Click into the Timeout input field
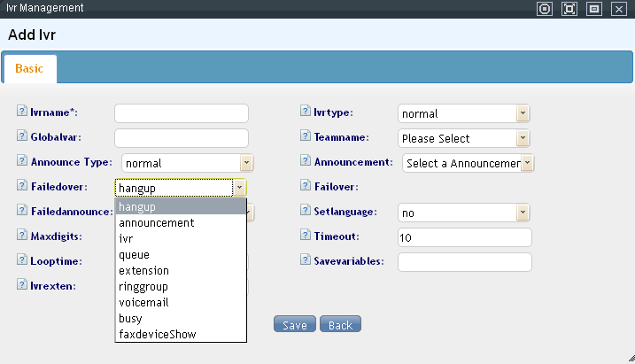The height and width of the screenshot is (364, 635). [x=464, y=237]
